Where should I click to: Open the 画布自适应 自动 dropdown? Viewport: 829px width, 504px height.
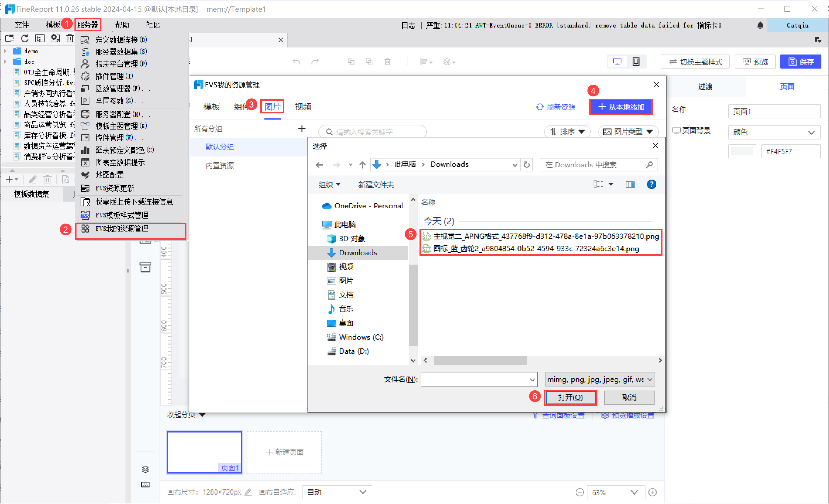tap(337, 492)
